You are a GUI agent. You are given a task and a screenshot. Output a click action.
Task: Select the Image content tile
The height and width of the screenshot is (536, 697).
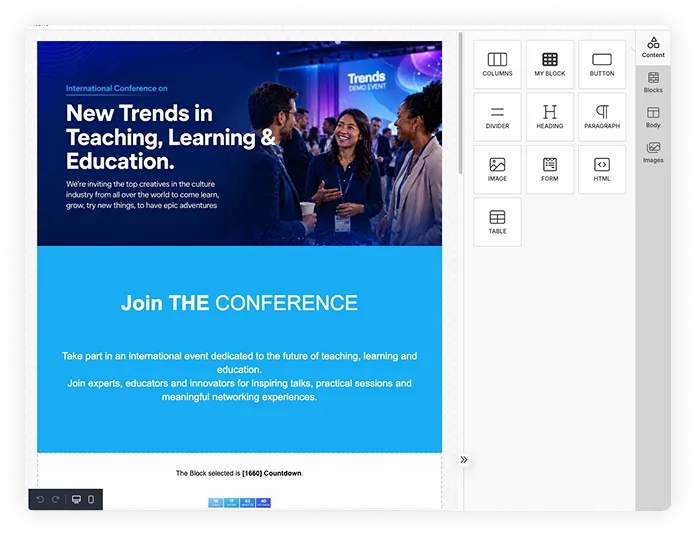point(497,169)
